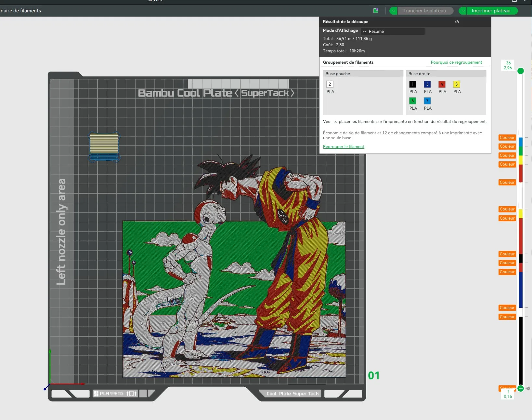Click the light blue segment of layer slider
This screenshot has width=532, height=420.
coord(521,142)
